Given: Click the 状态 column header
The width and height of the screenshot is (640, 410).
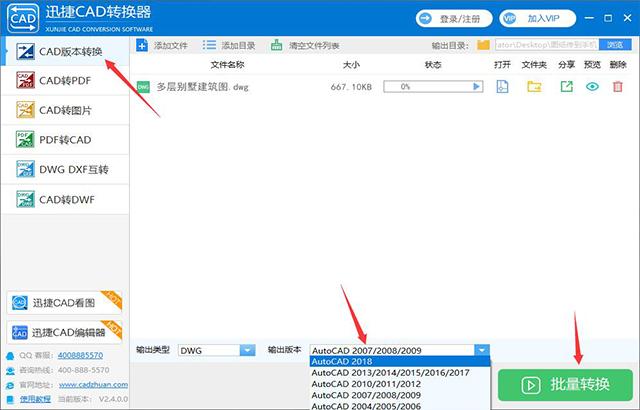Looking at the screenshot, I should (x=433, y=64).
